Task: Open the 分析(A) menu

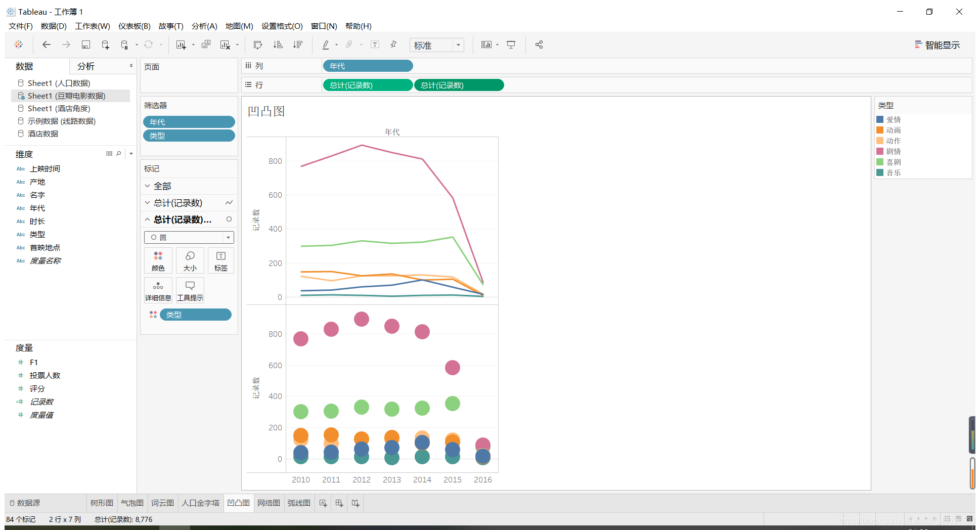Action: pyautogui.click(x=204, y=26)
